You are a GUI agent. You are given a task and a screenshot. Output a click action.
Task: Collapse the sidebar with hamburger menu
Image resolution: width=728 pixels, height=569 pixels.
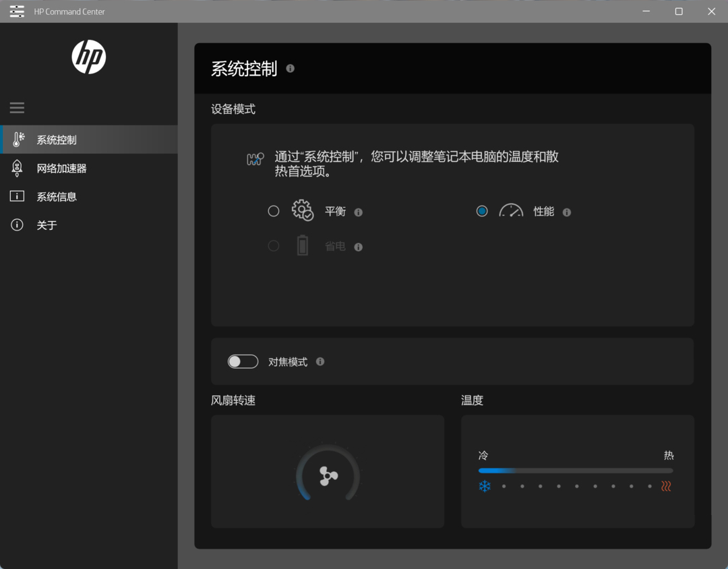(17, 108)
